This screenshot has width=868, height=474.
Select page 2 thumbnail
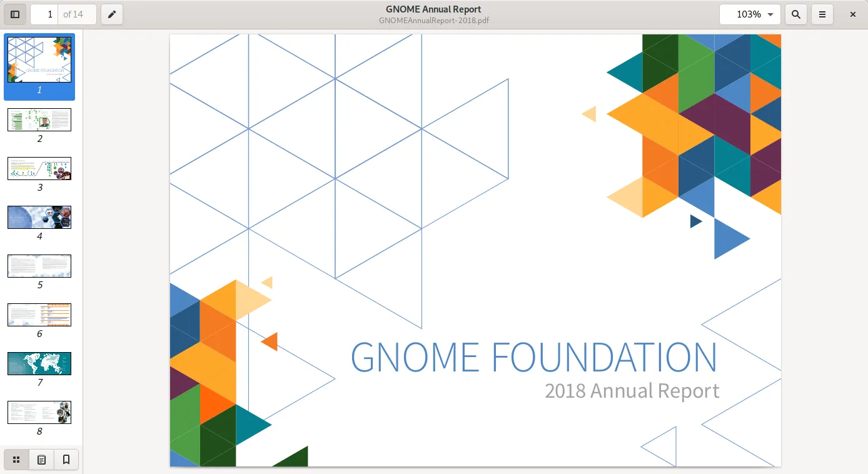pos(39,119)
